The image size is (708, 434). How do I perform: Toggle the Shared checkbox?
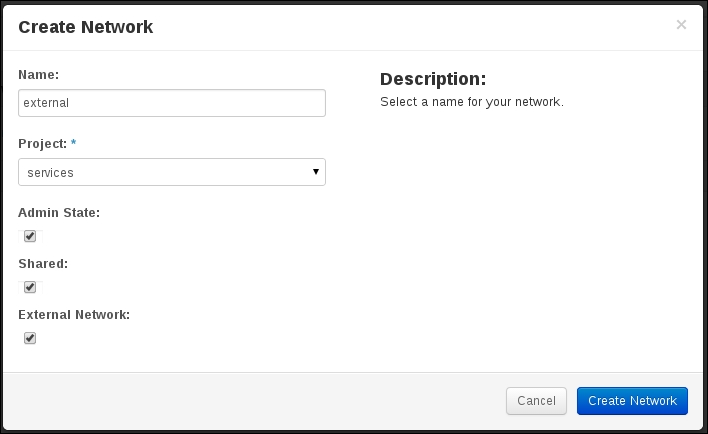click(x=30, y=287)
